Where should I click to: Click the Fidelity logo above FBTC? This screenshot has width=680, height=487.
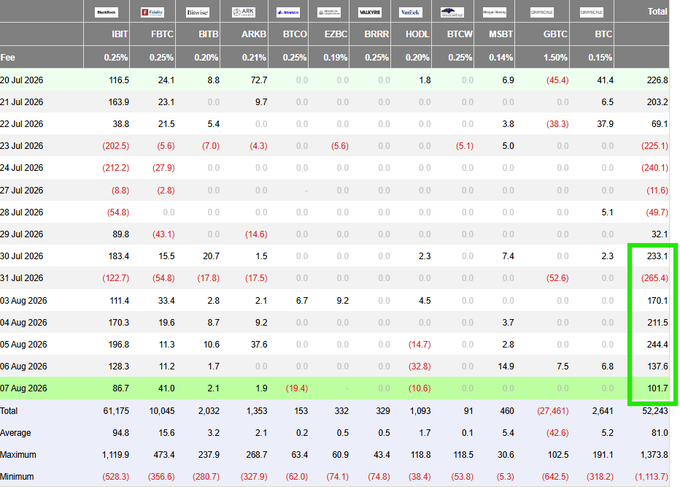coord(152,12)
